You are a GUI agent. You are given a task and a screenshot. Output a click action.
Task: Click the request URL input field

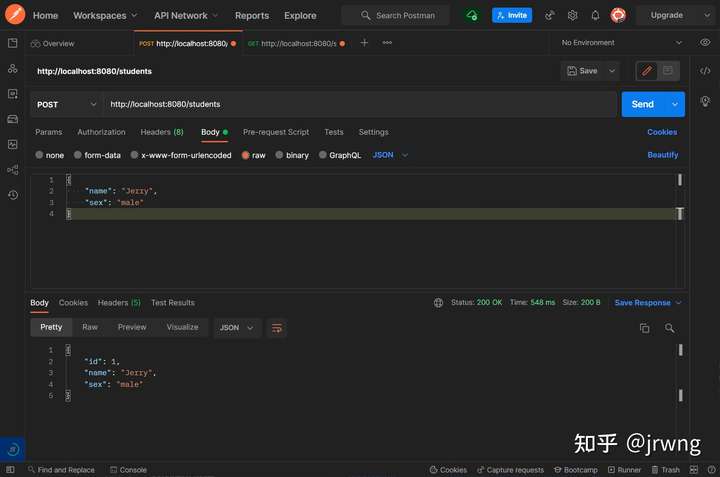click(x=360, y=104)
